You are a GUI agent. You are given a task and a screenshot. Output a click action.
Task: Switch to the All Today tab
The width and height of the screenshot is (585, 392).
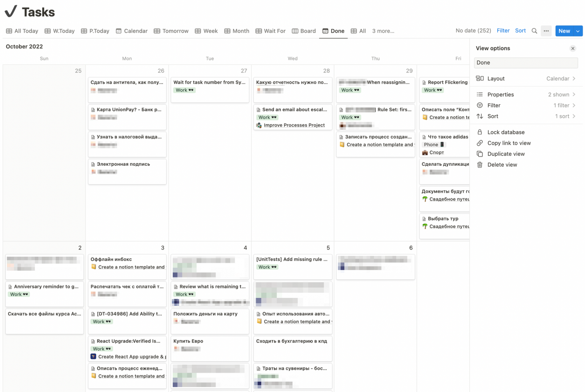click(x=22, y=31)
